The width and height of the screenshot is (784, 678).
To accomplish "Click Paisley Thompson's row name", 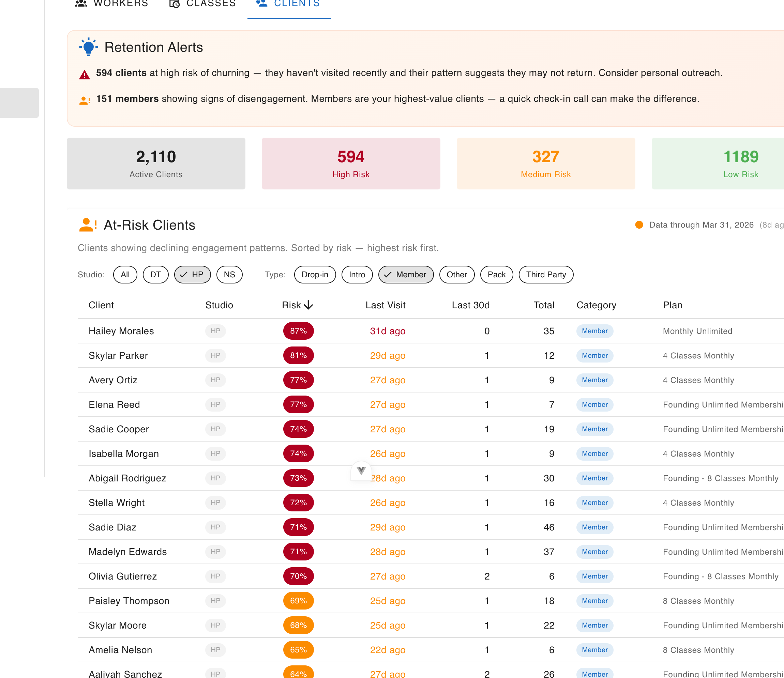I will point(129,601).
